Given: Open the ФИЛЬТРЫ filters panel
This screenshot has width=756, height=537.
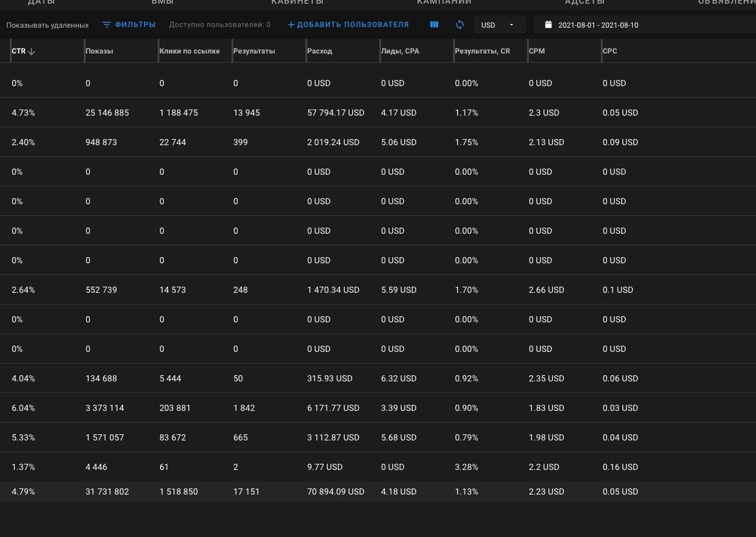Looking at the screenshot, I should coord(129,25).
